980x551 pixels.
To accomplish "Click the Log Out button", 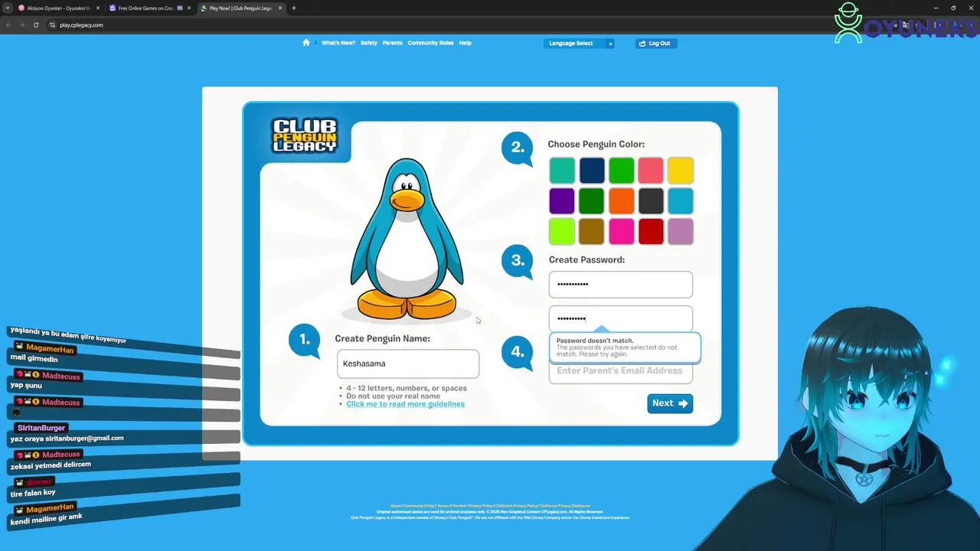I will click(657, 43).
